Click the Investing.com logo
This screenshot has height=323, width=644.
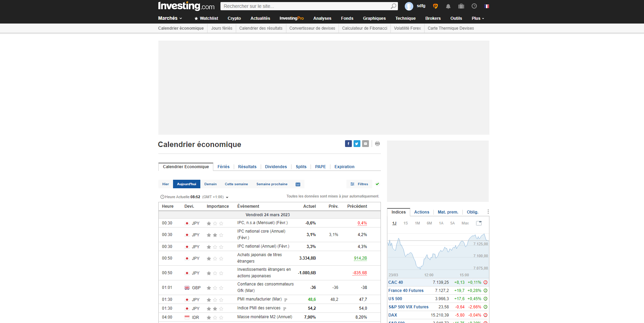(186, 6)
